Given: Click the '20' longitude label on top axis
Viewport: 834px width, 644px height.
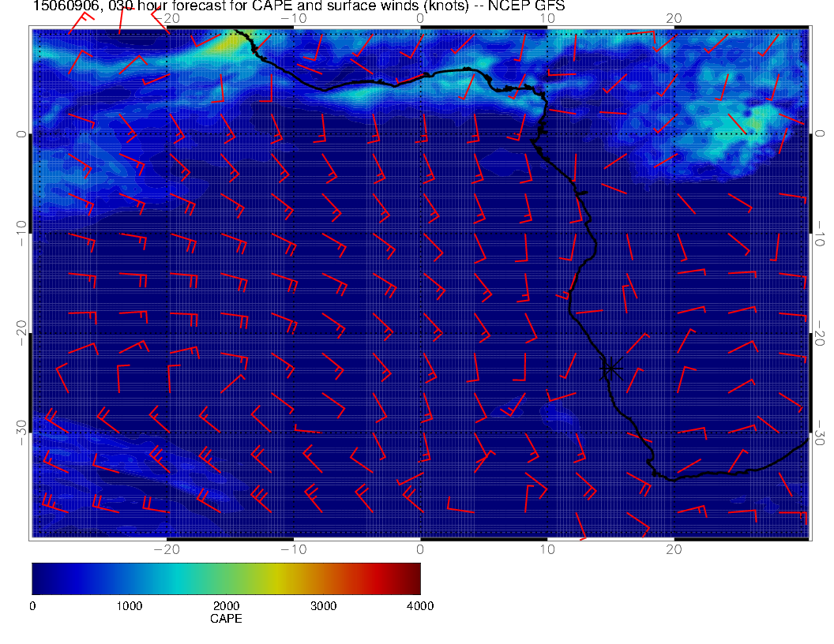Looking at the screenshot, I should coord(674,19).
